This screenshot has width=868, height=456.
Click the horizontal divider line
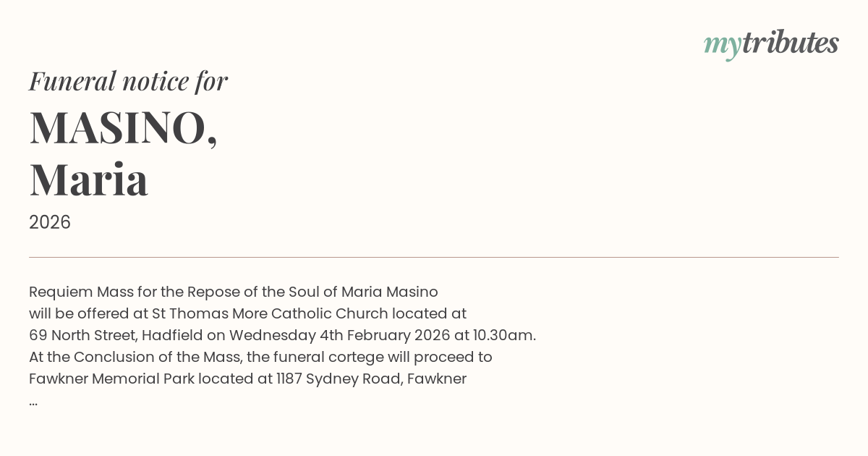pos(434,257)
